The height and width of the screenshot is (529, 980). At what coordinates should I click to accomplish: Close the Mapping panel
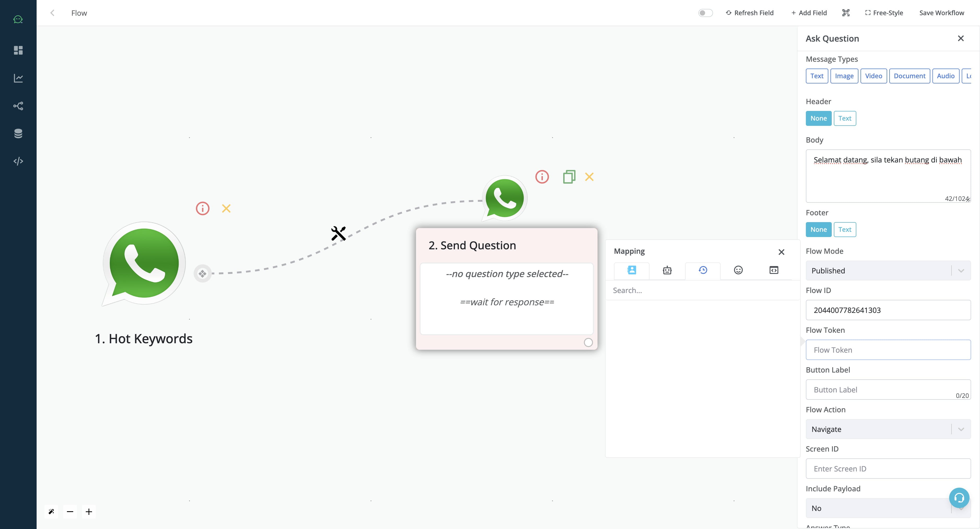click(x=782, y=252)
